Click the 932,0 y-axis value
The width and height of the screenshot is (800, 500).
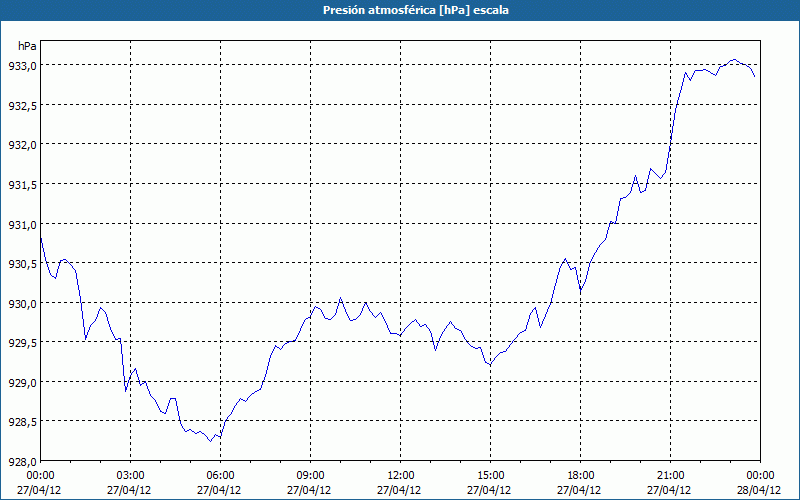tap(22, 144)
